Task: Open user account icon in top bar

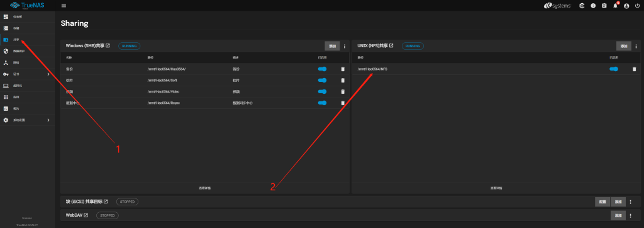Action: pyautogui.click(x=626, y=6)
